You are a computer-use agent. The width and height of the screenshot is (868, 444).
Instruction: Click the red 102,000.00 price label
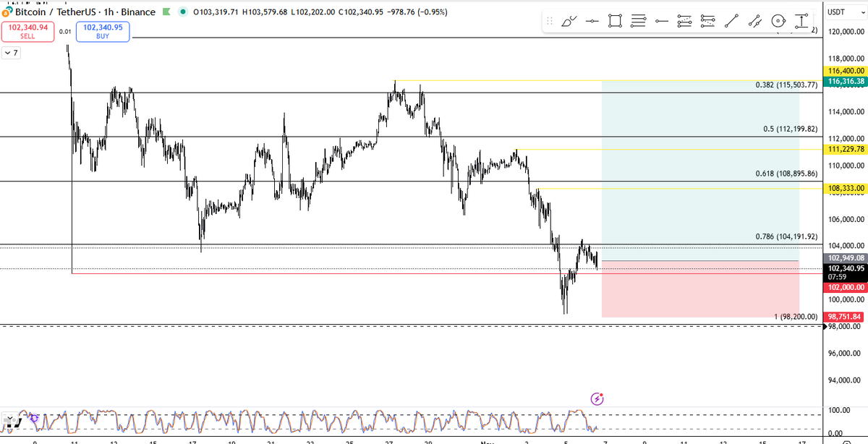click(845, 287)
